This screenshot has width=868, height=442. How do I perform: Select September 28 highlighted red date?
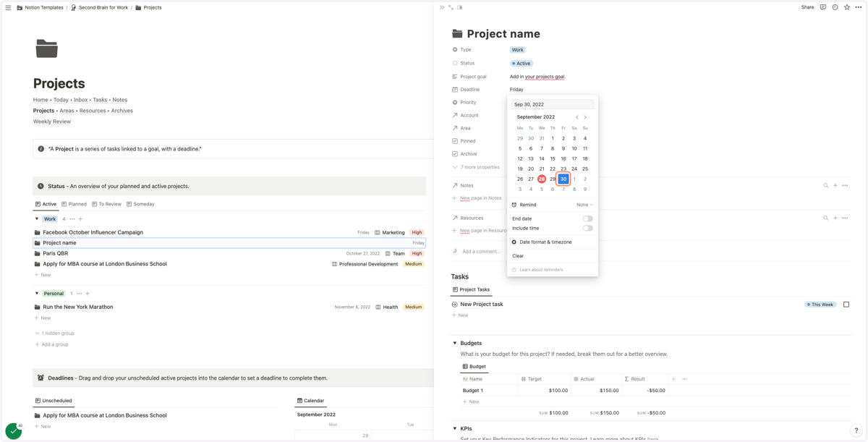(x=542, y=179)
